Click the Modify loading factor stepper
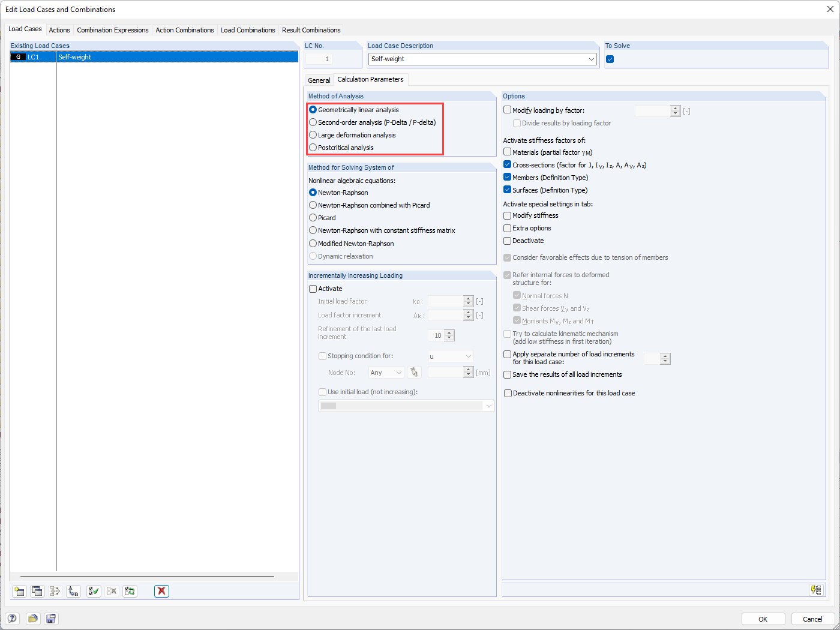This screenshot has height=630, width=840. point(676,111)
